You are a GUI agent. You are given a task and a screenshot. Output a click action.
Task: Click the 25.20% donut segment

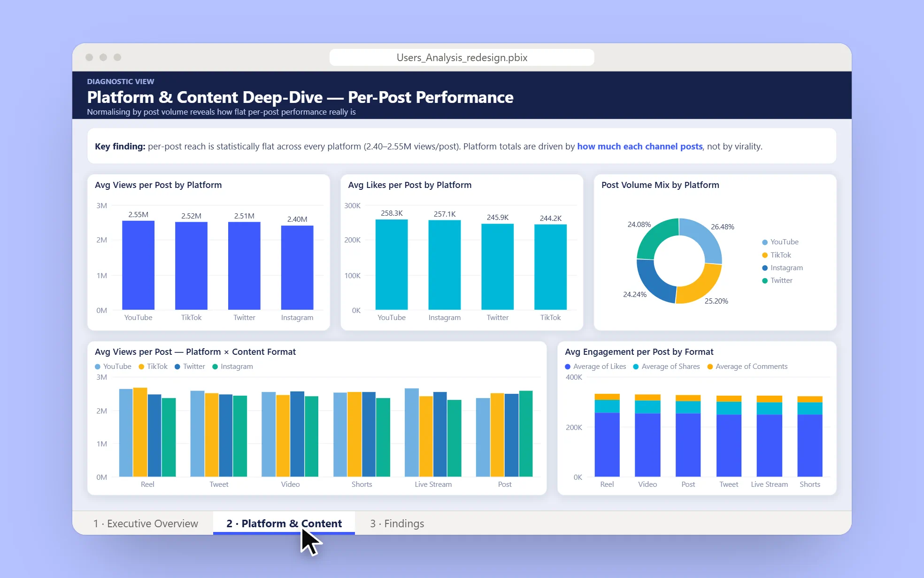(703, 287)
